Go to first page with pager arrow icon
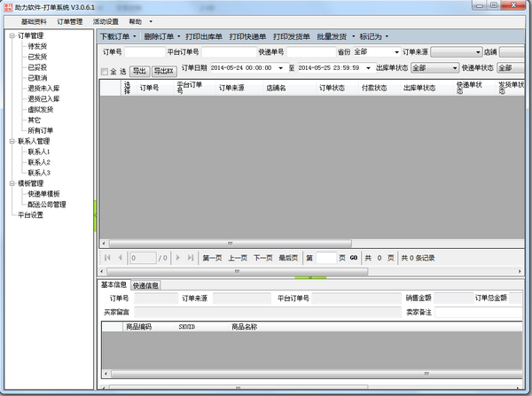The image size is (532, 396). pyautogui.click(x=108, y=258)
